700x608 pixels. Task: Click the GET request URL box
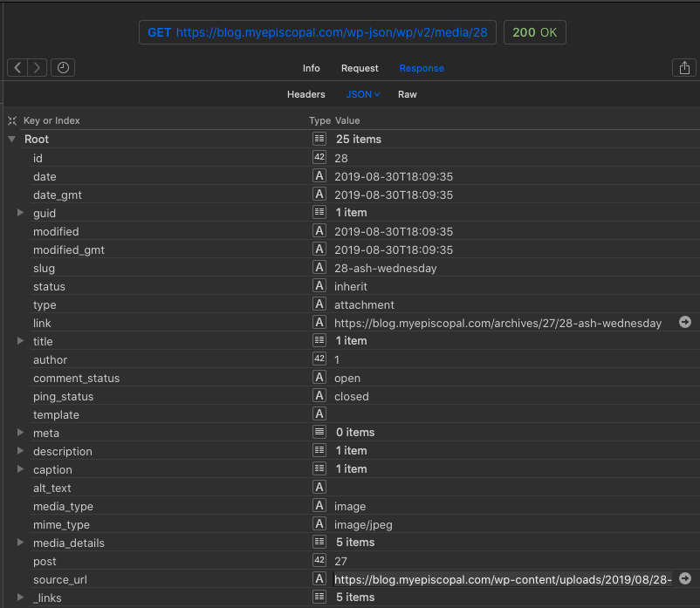[x=318, y=32]
